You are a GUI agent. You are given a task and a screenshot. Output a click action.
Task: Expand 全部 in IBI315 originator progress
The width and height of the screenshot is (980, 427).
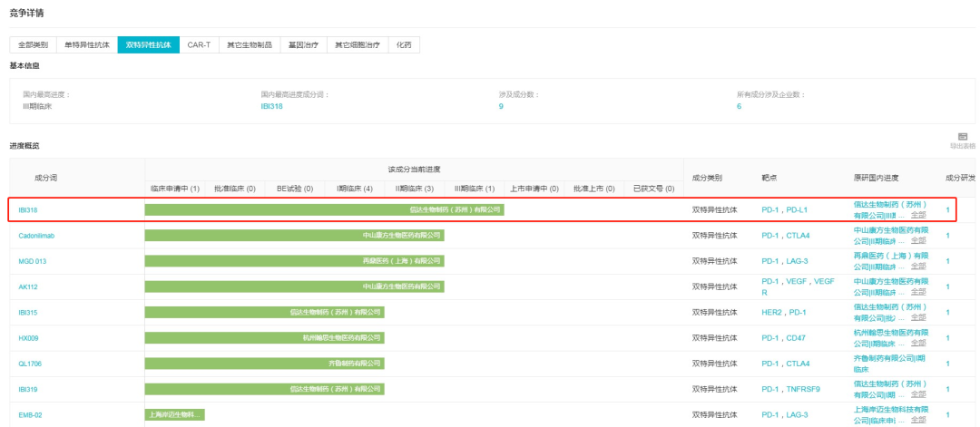coord(918,317)
